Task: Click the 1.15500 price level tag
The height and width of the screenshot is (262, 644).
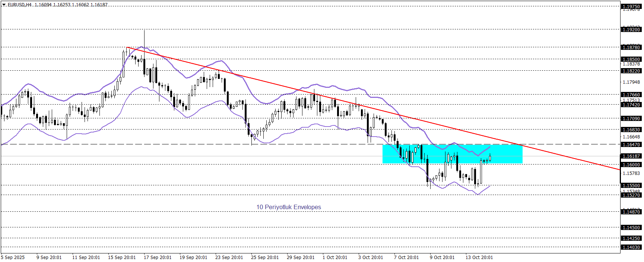Action: point(631,185)
